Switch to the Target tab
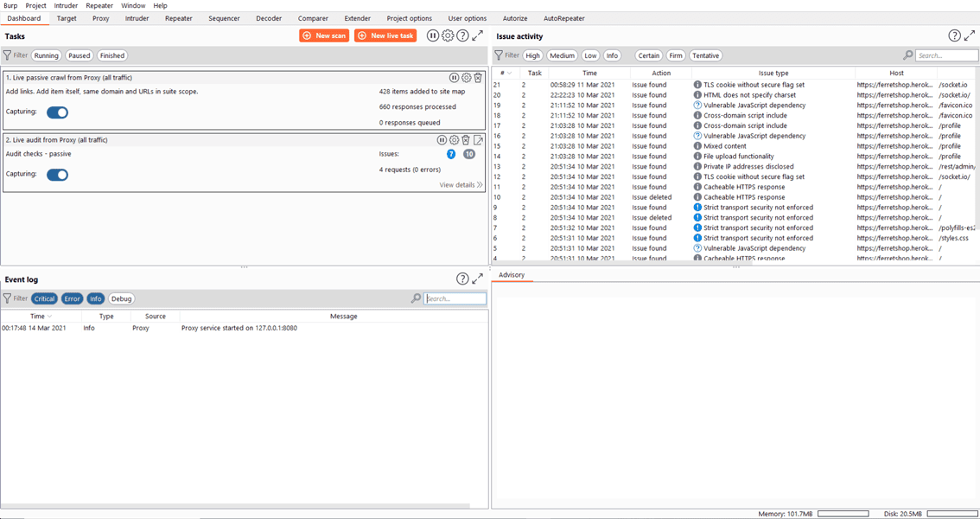 click(x=67, y=18)
